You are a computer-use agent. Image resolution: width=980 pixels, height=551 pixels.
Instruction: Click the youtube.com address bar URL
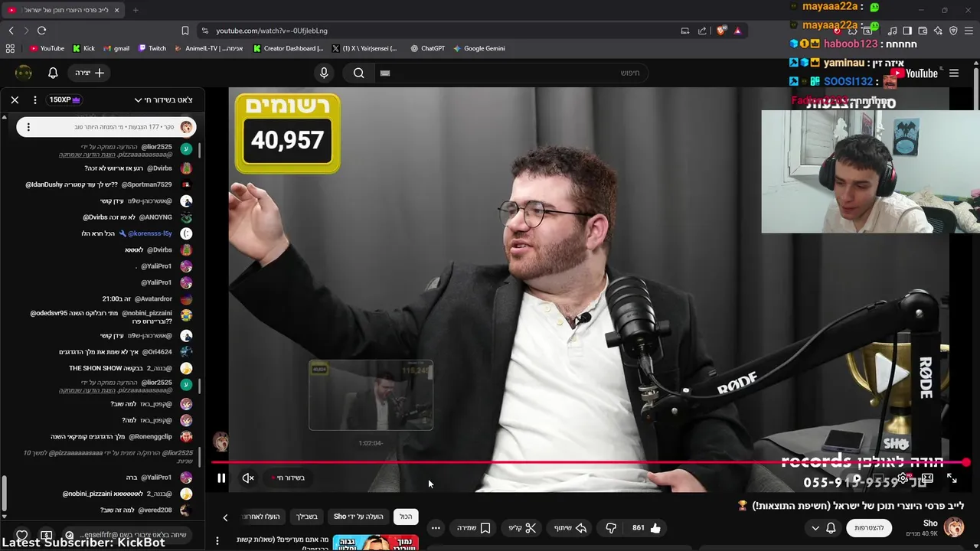click(x=272, y=31)
